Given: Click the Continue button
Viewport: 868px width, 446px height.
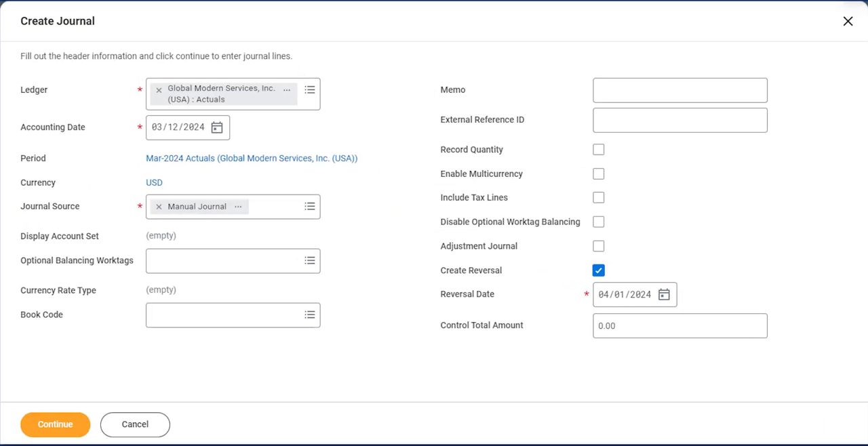Looking at the screenshot, I should (56, 424).
